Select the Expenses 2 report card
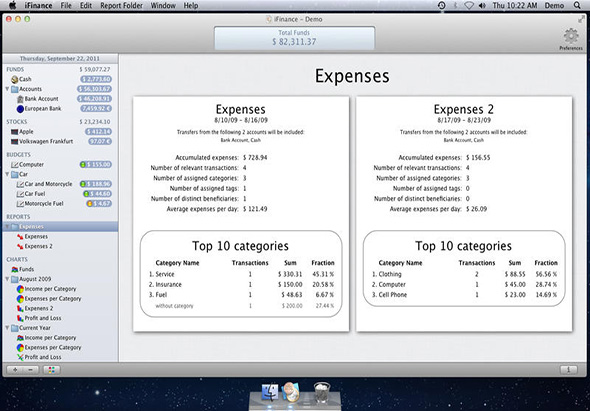Screen dimensions: 590x411 tap(464, 214)
